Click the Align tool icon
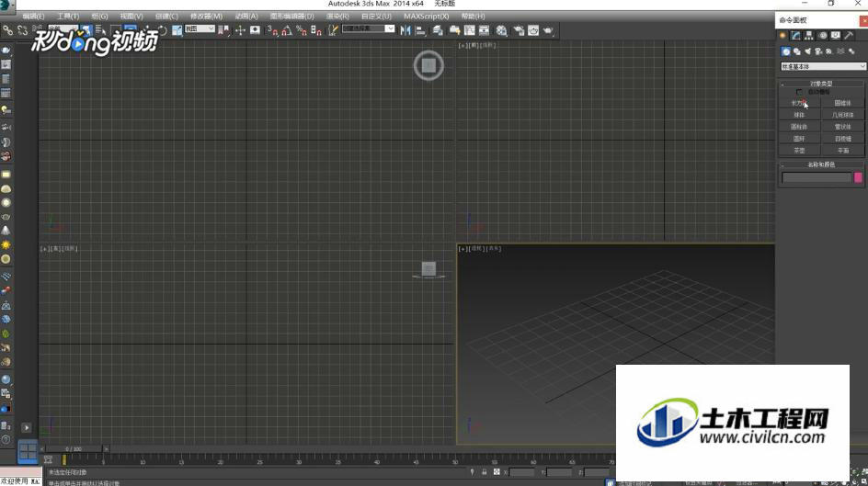The image size is (868, 486). point(420,29)
